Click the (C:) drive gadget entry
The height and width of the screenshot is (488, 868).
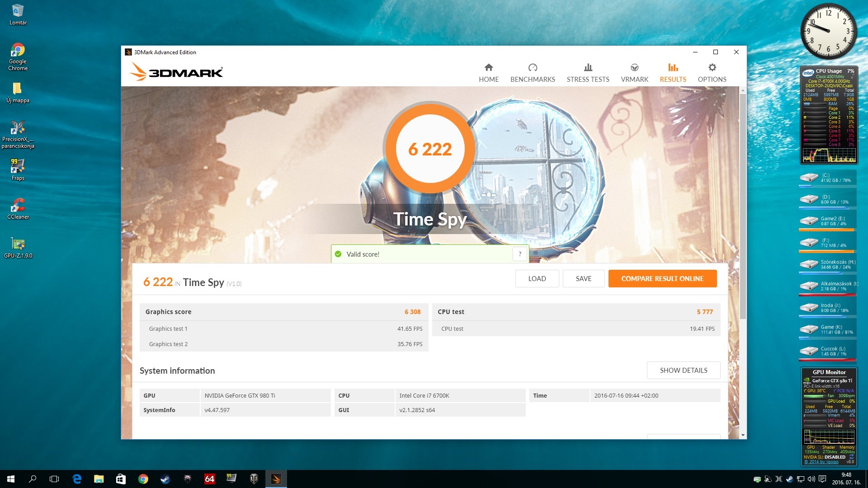827,178
